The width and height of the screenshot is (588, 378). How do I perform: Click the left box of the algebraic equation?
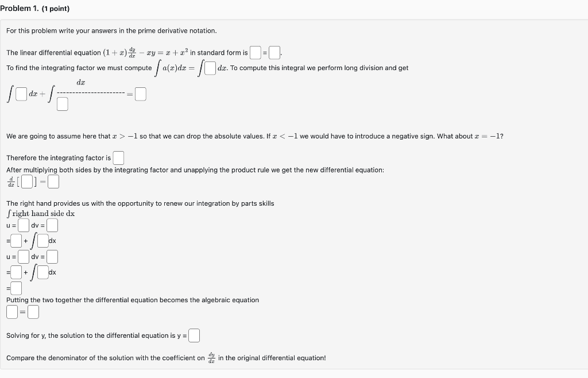point(11,311)
